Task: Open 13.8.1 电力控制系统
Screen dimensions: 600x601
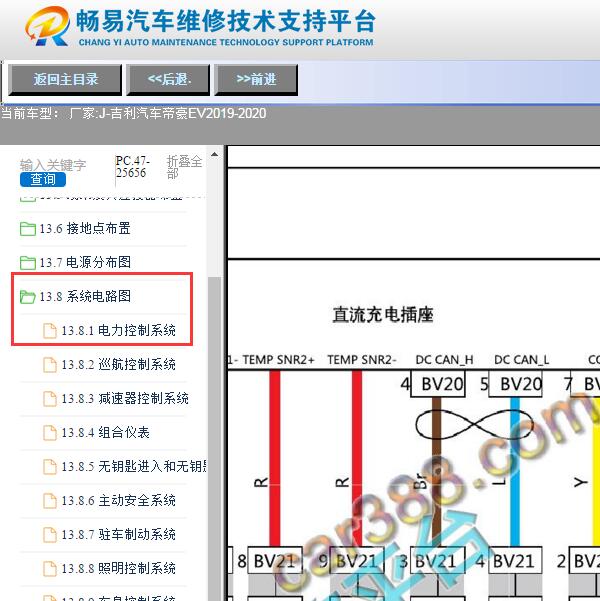Action: 118,330
